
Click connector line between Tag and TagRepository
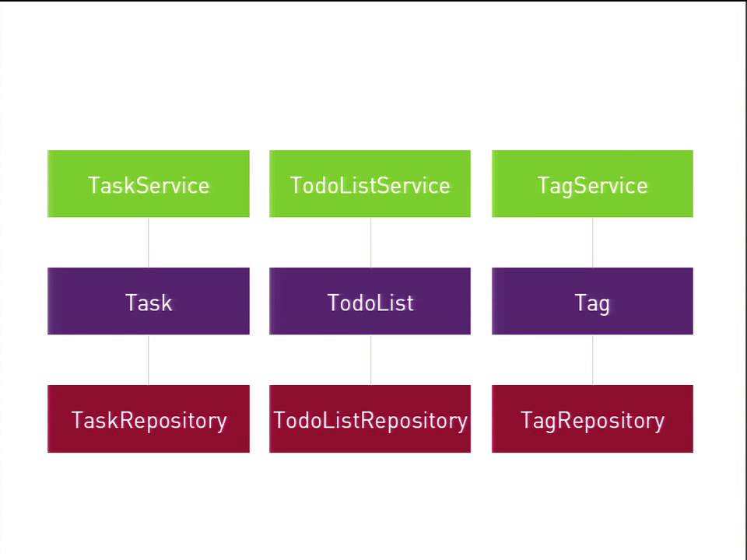pos(593,360)
